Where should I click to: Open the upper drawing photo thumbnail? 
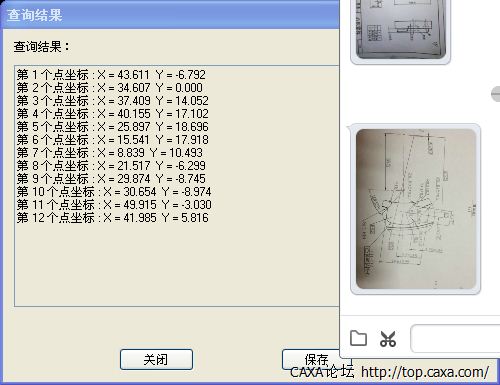(x=401, y=29)
